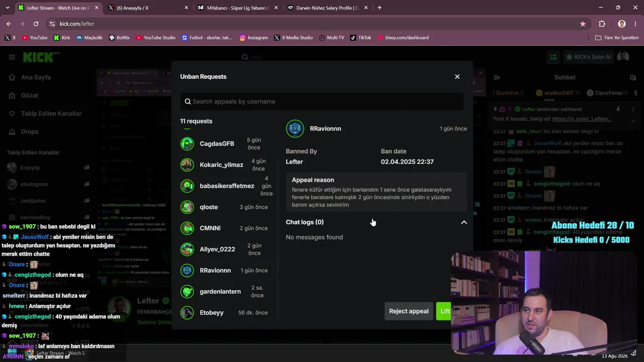Click babasikeraffetmez's avatar icon
The width and height of the screenshot is (644, 362).
[187, 186]
